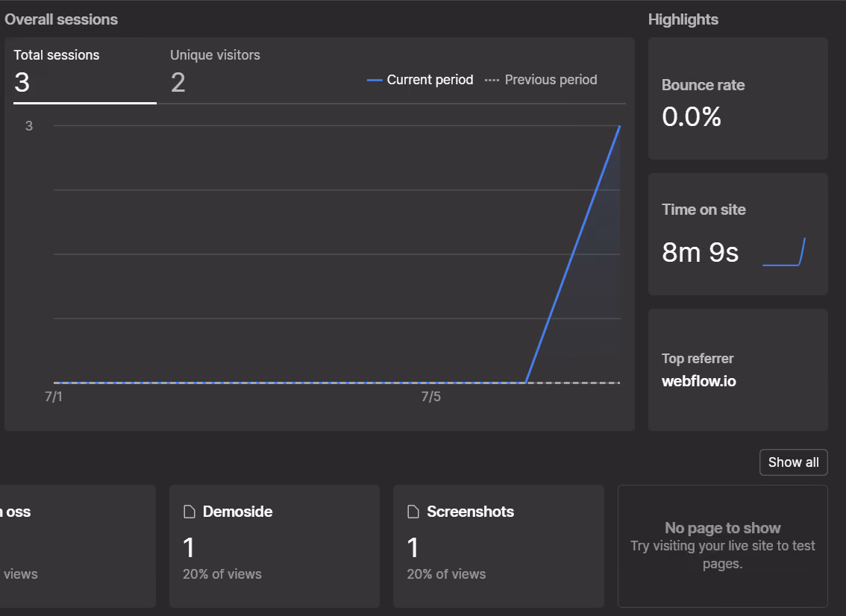Click Demoside's 20% of views text

222,574
